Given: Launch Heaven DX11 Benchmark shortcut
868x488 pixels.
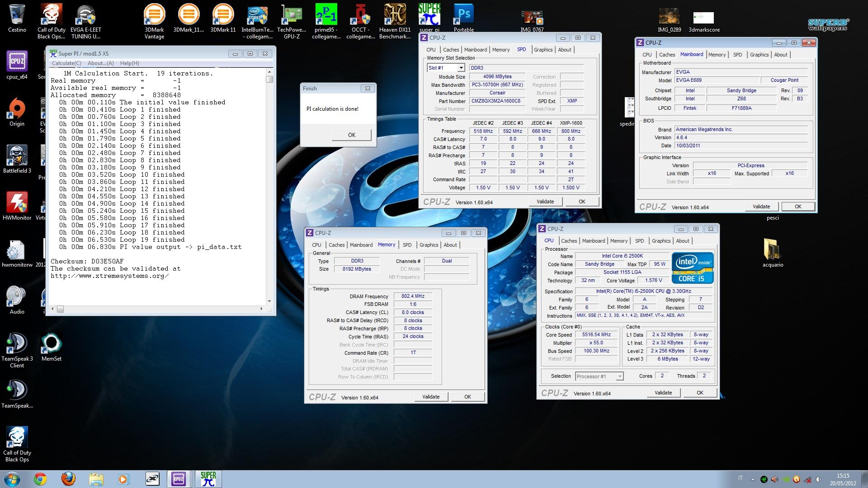Looking at the screenshot, I should tap(395, 21).
